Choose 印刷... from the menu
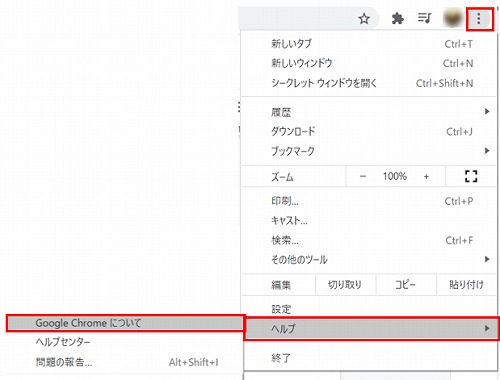Viewport: 500px width, 380px height. point(369,201)
